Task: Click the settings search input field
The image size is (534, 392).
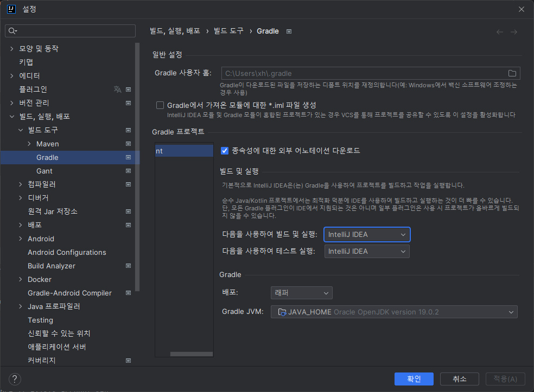Action: tap(71, 31)
